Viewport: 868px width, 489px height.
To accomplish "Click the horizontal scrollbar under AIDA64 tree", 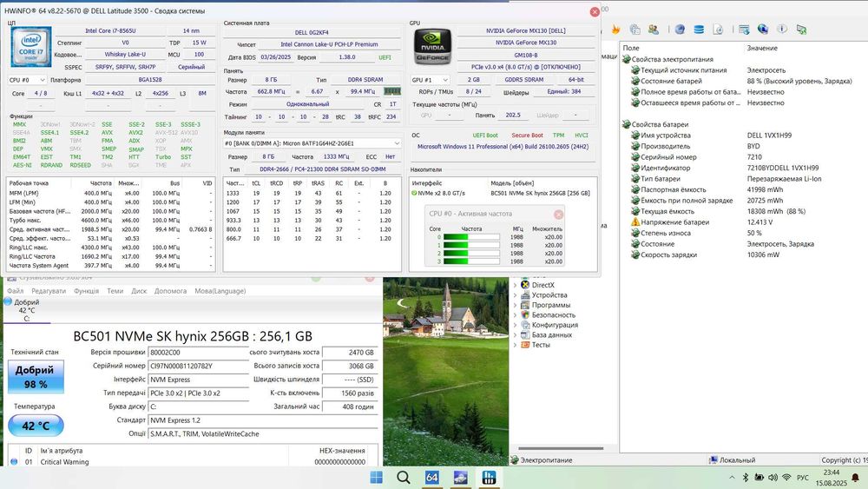I will (x=561, y=448).
